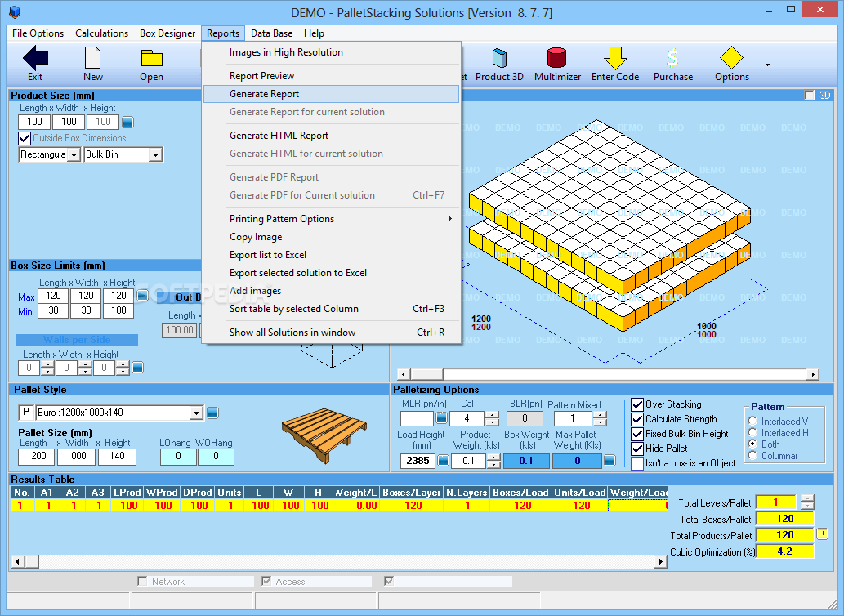Click the Exit arrow icon in toolbar
844x616 pixels.
click(x=35, y=58)
